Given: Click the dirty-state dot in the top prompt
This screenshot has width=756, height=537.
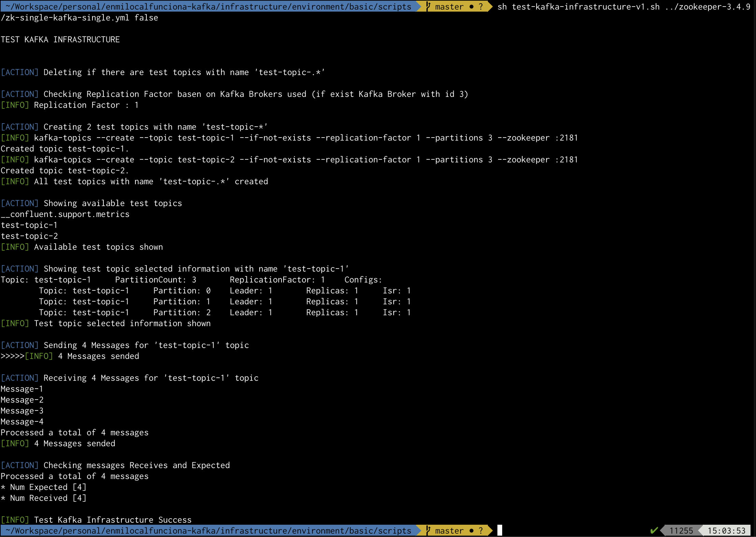Looking at the screenshot, I should (471, 6).
